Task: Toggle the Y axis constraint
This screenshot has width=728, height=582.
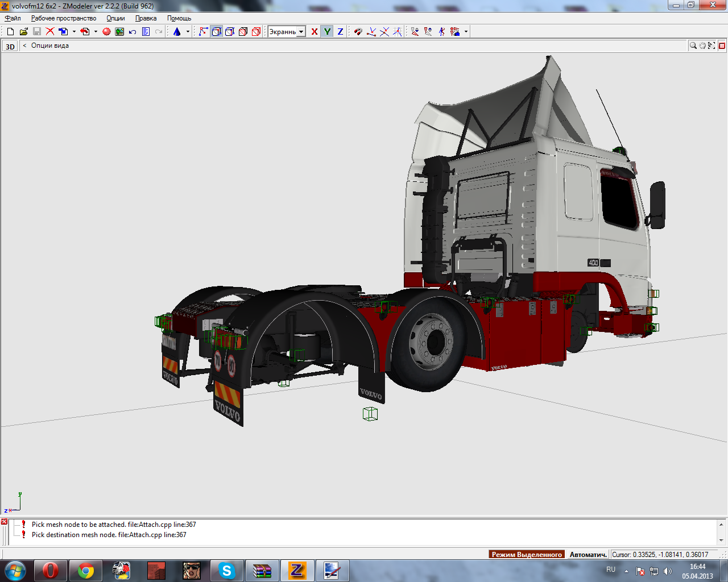Action: [x=327, y=32]
